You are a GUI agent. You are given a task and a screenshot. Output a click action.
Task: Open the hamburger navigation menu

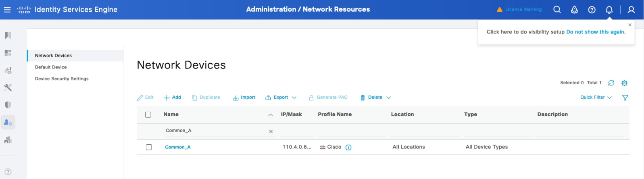(x=7, y=10)
